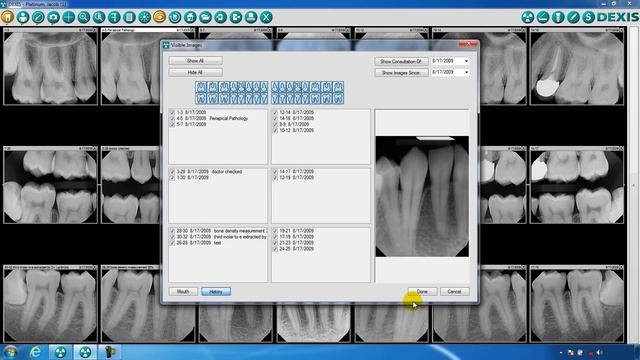Image resolution: width=640 pixels, height=360 pixels.
Task: Click the Show Consultation Of button
Action: [401, 61]
